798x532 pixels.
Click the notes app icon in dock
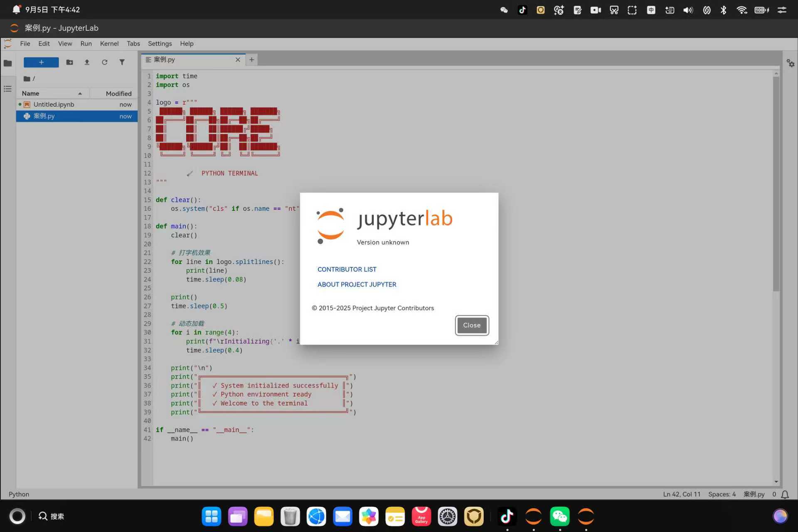(x=395, y=517)
